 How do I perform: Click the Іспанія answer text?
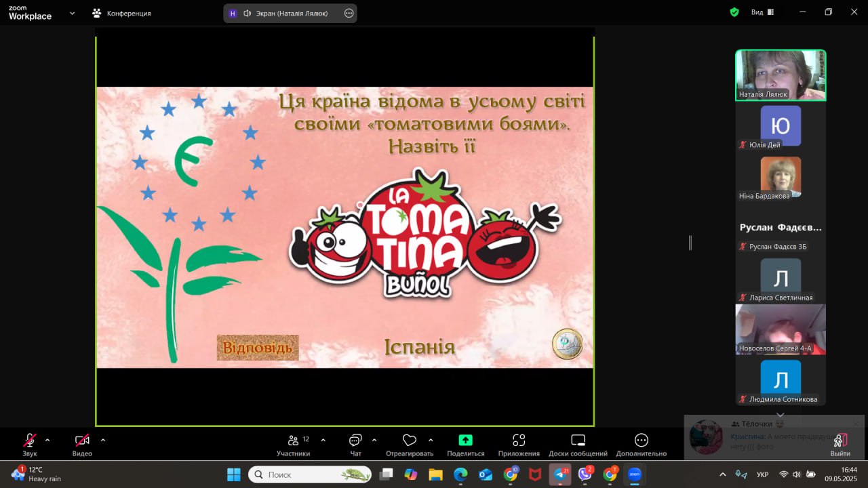419,347
